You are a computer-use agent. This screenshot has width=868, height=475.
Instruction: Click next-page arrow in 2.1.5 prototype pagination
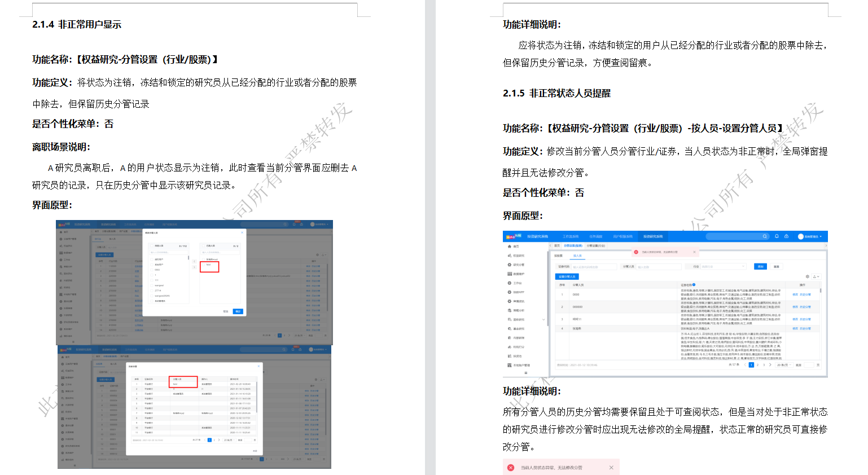[x=770, y=365]
